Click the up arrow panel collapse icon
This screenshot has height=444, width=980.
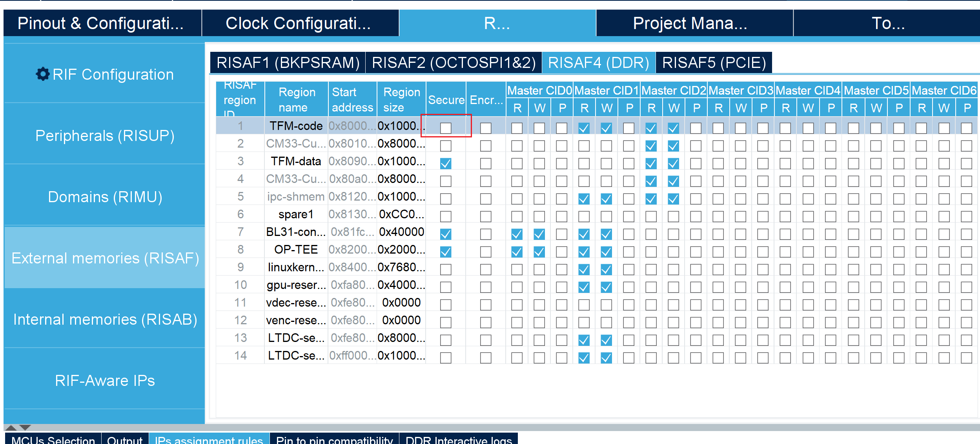tap(11, 428)
